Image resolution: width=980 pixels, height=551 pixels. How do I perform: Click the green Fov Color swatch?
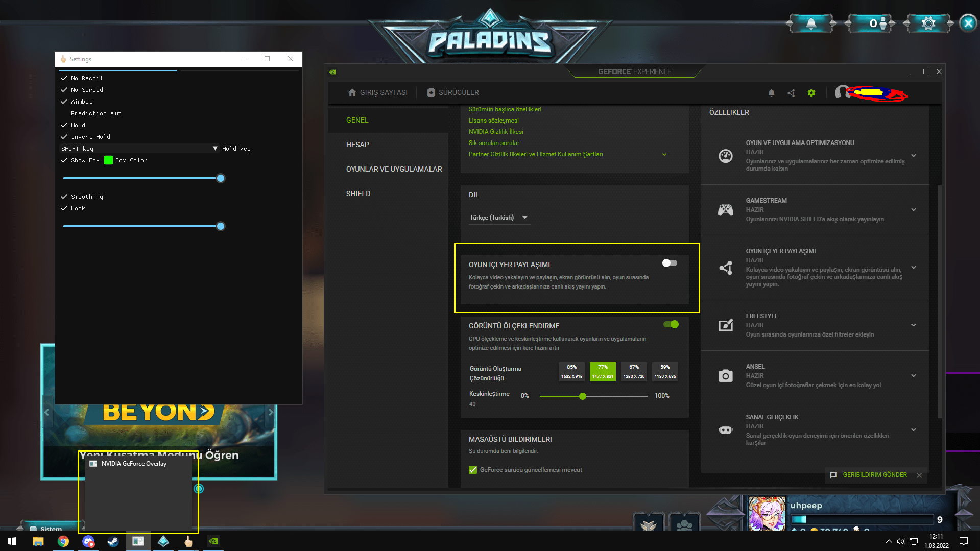pos(108,160)
